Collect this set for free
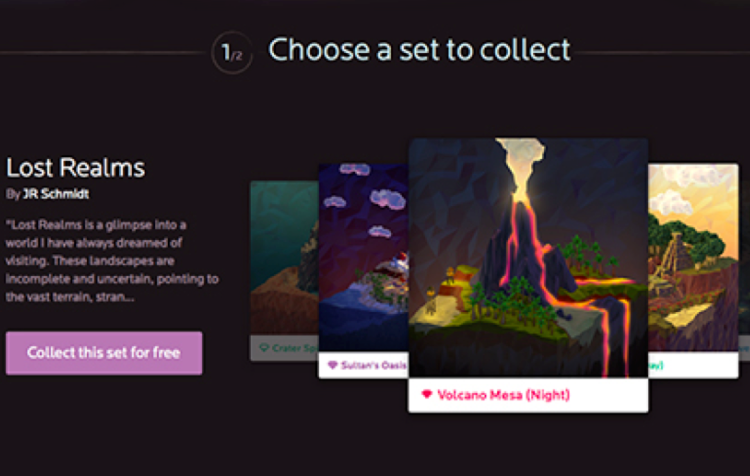This screenshot has width=750, height=476. click(x=104, y=353)
